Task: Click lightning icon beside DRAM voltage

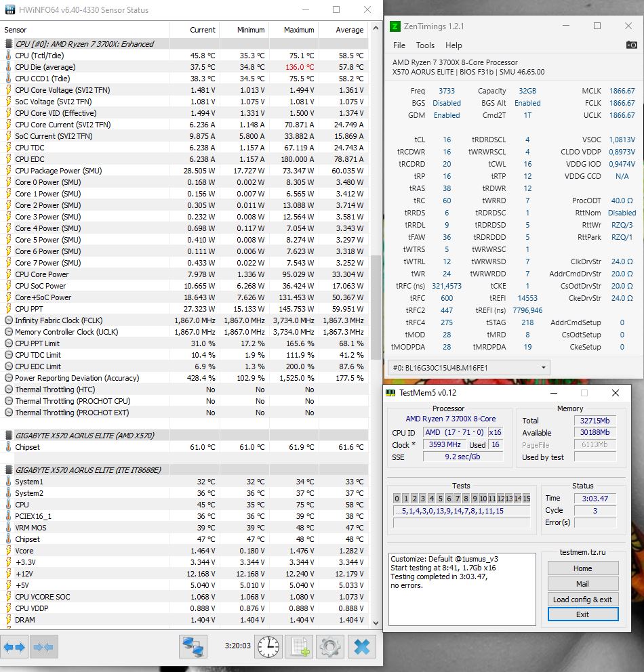Action: click(8, 620)
